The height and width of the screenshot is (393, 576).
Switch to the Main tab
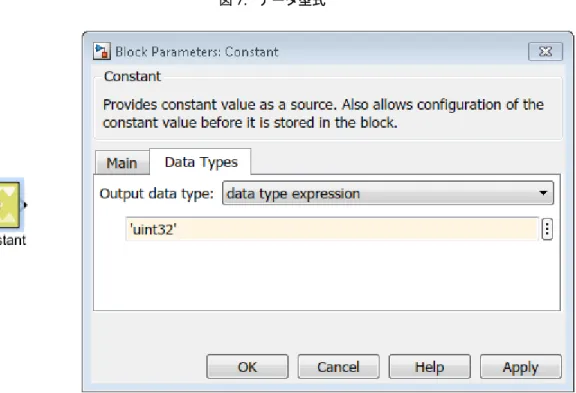[x=122, y=163]
